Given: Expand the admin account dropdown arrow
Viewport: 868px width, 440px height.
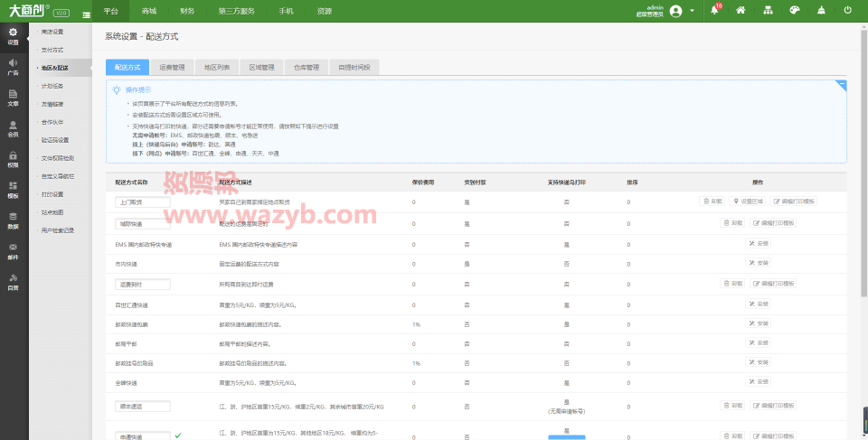Looking at the screenshot, I should (x=692, y=11).
